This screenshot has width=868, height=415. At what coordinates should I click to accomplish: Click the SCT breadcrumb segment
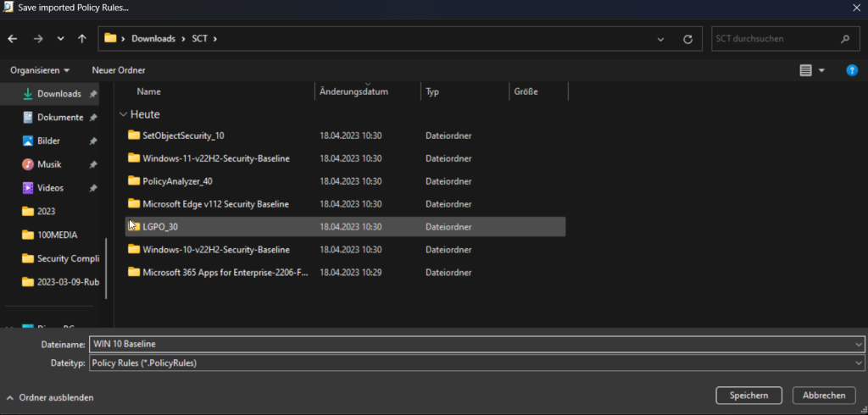click(x=199, y=39)
